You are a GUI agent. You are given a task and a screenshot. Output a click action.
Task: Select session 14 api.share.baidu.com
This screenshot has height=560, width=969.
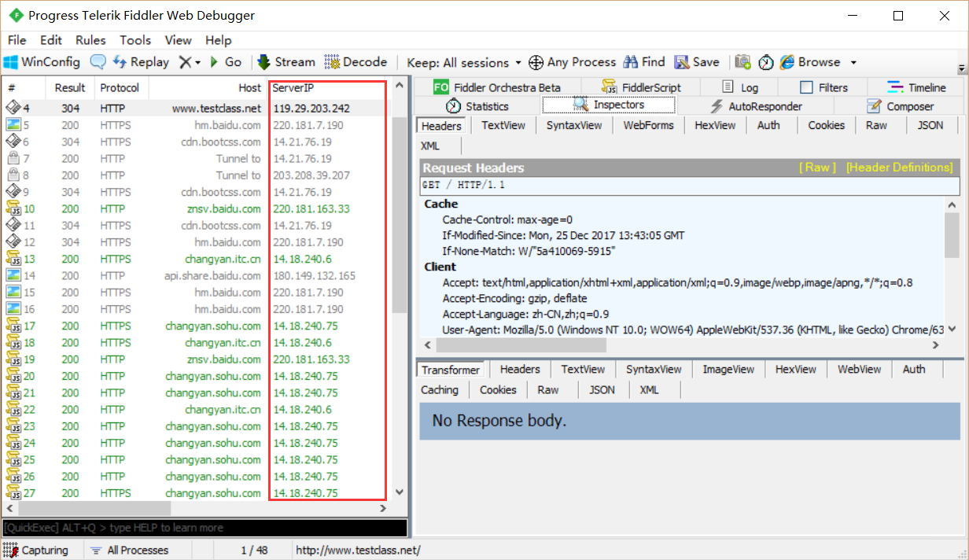pyautogui.click(x=195, y=275)
